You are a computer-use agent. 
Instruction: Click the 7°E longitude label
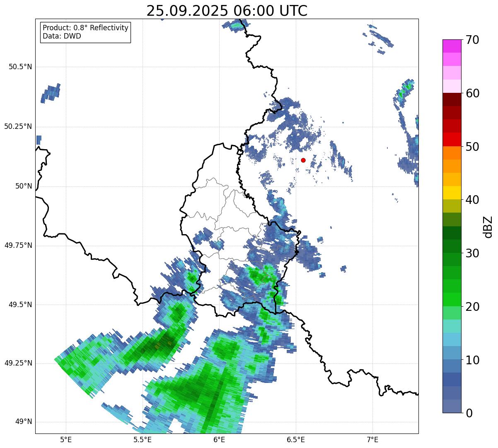point(373,439)
